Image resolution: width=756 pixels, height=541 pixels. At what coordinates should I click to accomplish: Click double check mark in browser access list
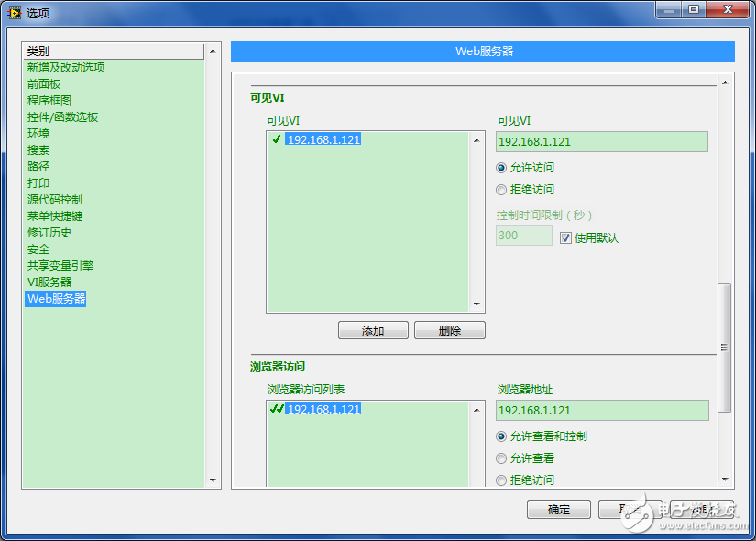[x=277, y=409]
